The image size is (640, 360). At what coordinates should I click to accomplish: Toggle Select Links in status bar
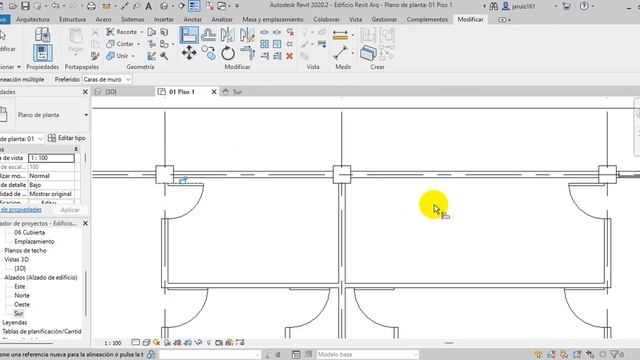click(538, 354)
